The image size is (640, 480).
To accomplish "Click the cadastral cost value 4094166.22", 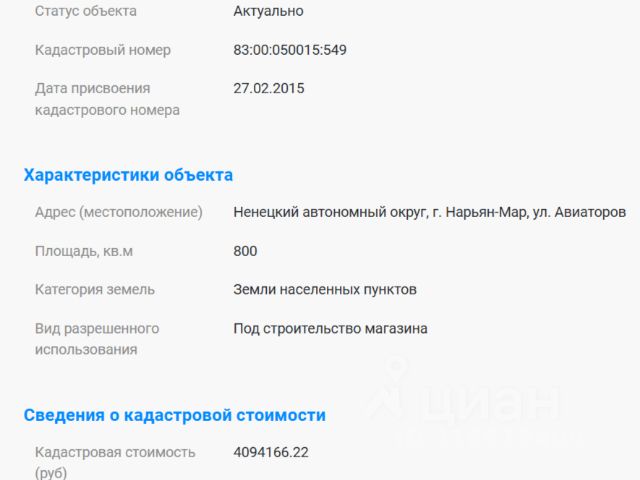I will (271, 452).
